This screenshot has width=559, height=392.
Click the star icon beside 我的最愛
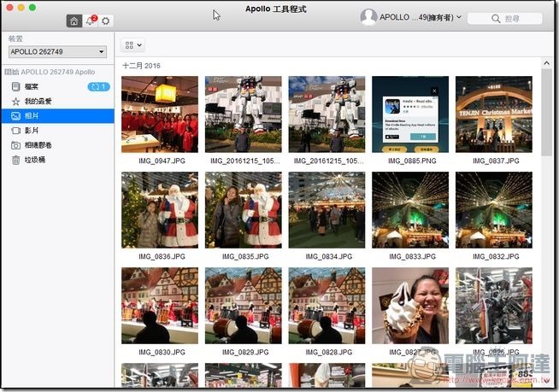[15, 102]
